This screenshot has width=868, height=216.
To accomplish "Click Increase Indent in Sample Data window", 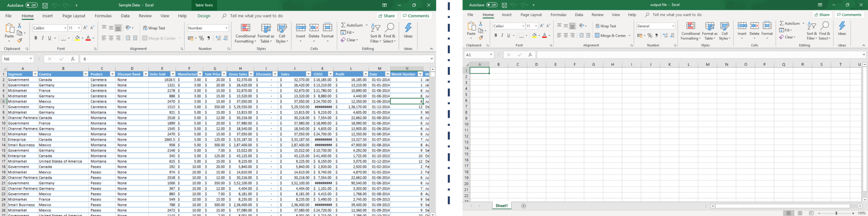I will coord(135,38).
